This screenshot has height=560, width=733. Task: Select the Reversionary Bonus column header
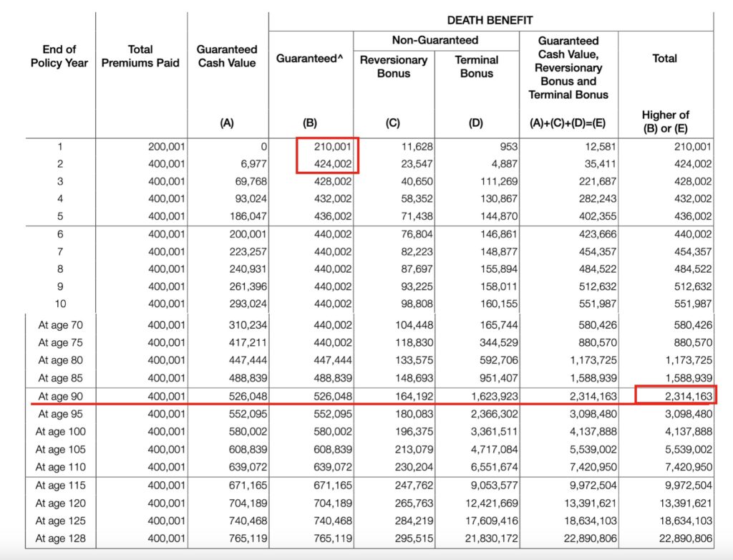(393, 66)
